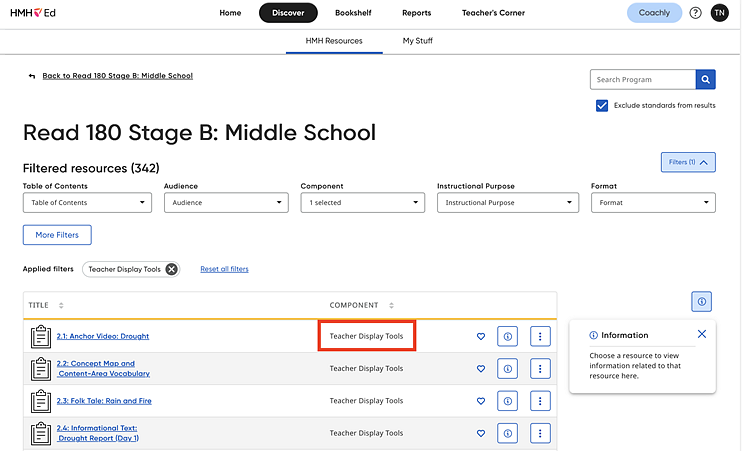The height and width of the screenshot is (451, 742).
Task: Click the magnifier search button
Action: [706, 80]
